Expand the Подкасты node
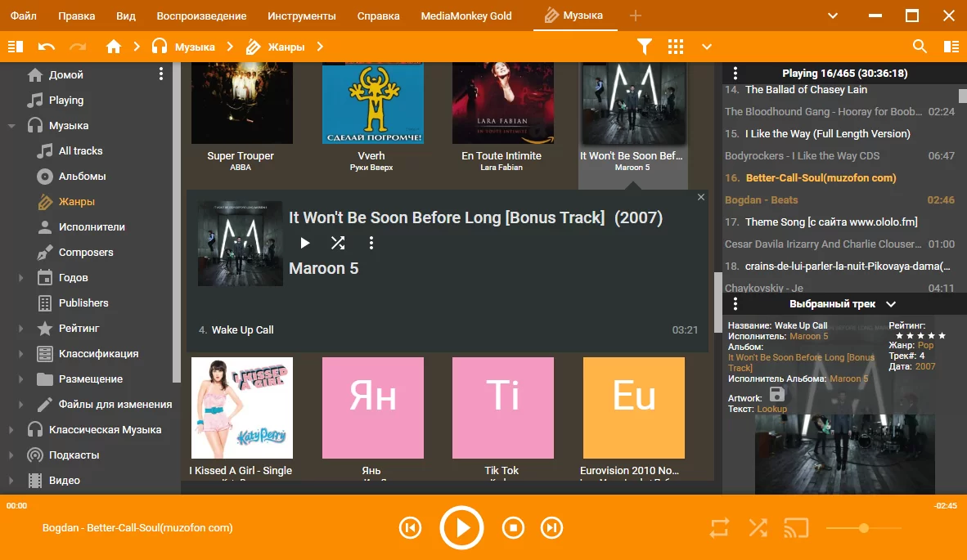Viewport: 967px width, 560px height. pyautogui.click(x=11, y=455)
